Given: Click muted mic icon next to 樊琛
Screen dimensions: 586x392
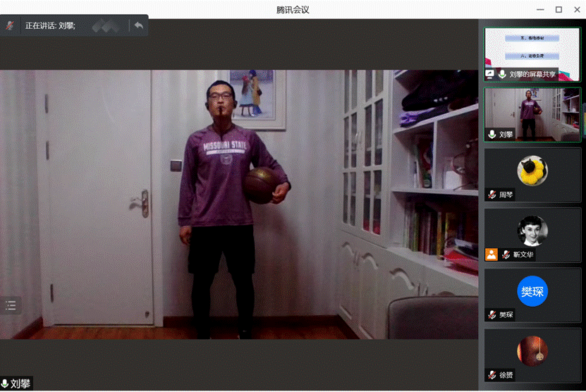Looking at the screenshot, I should [x=492, y=315].
